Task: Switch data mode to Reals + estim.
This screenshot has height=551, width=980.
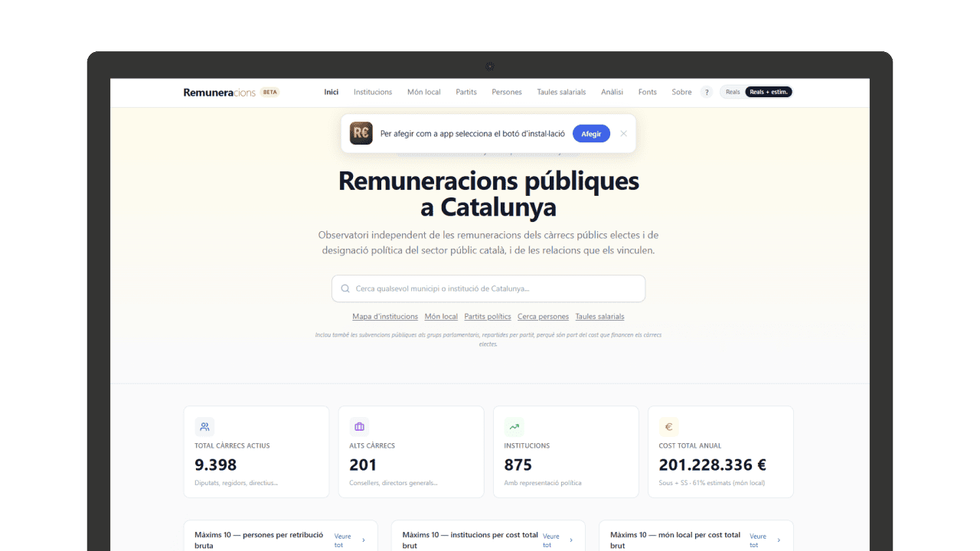Action: [x=769, y=92]
